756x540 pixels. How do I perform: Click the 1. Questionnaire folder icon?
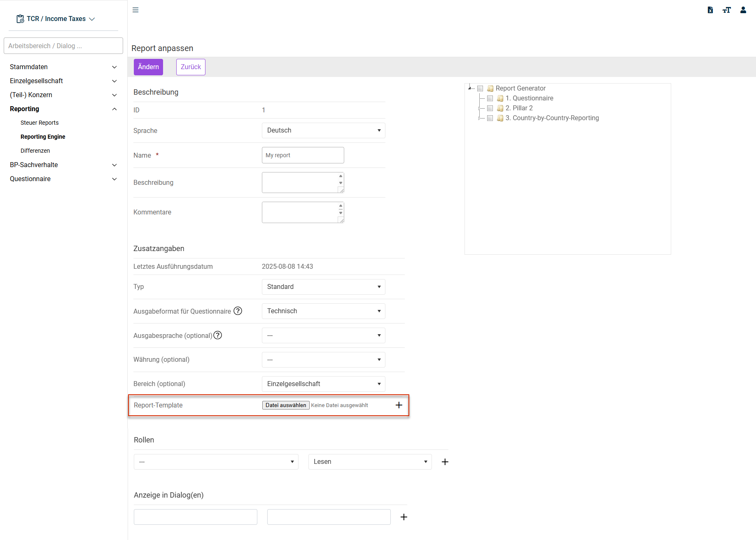500,98
